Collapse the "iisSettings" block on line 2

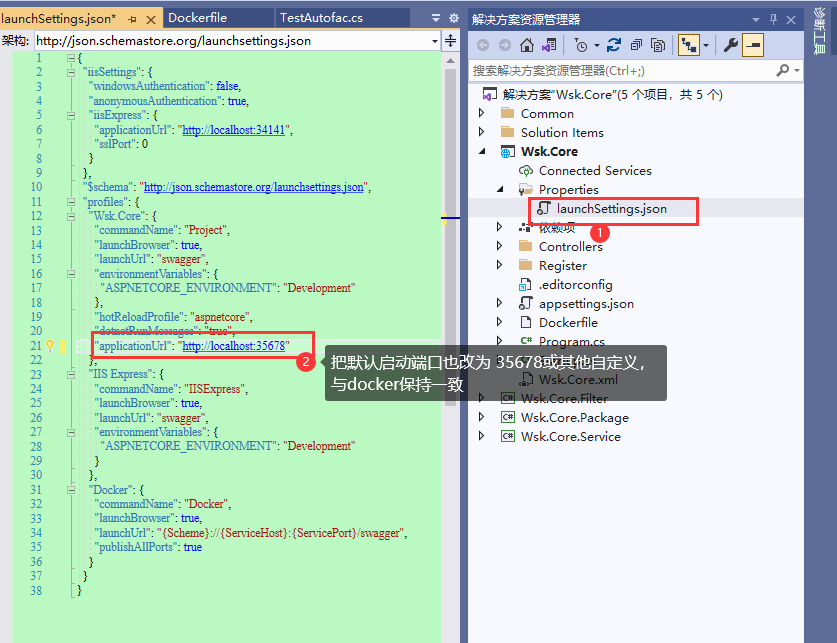pos(71,73)
